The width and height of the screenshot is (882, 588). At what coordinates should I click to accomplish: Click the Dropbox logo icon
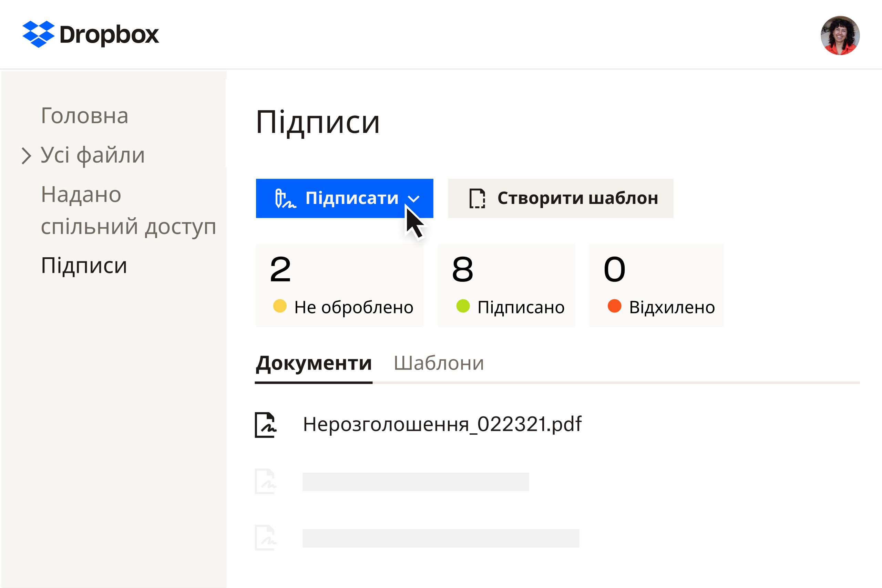(38, 34)
